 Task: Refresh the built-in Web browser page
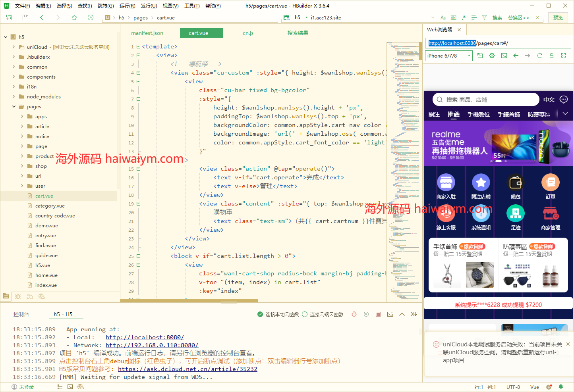tap(539, 56)
